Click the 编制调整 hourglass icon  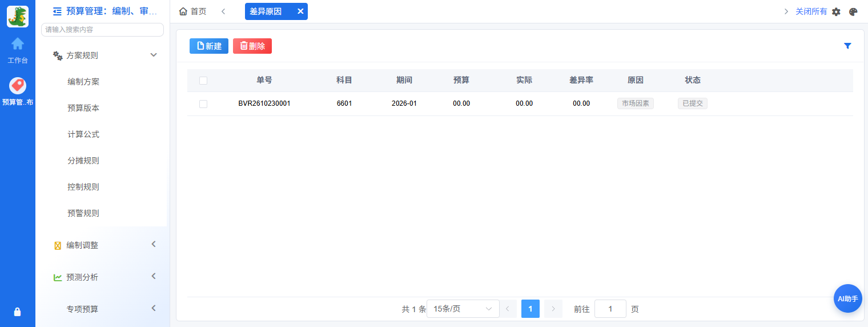pos(57,245)
